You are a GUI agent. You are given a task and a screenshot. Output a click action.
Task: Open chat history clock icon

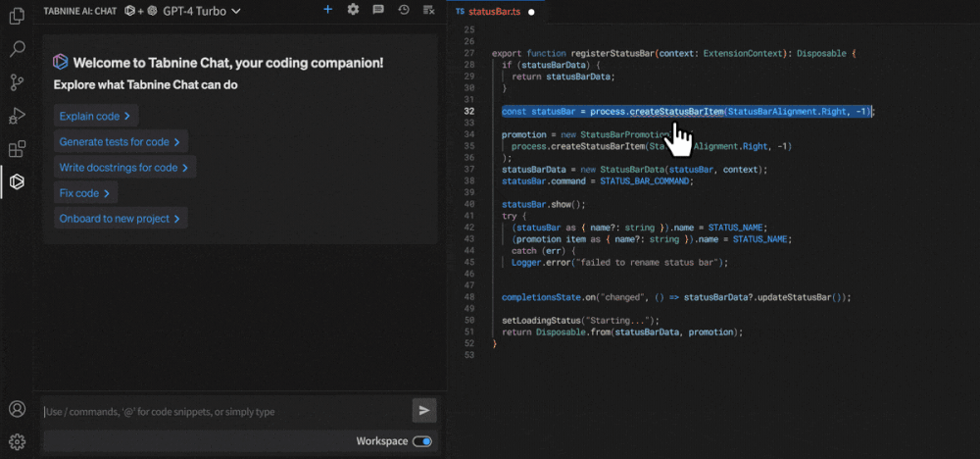click(404, 10)
